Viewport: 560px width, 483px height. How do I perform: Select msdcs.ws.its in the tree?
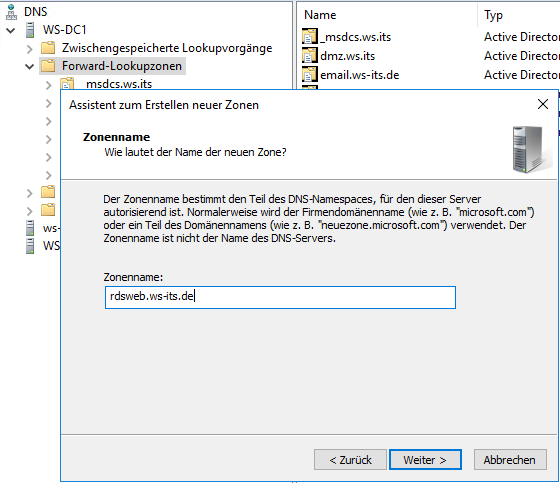point(119,84)
